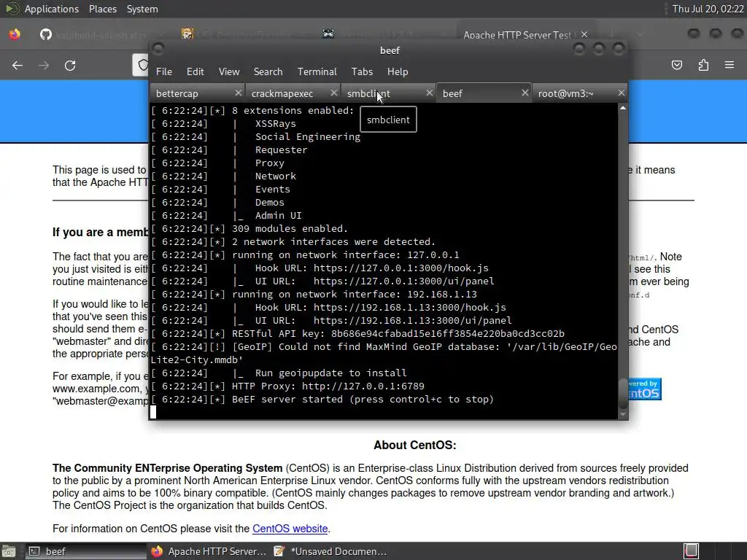Click the clock showing Thu Jul 20, 02:22
Screen dimensions: 747x560
pyautogui.click(x=708, y=9)
